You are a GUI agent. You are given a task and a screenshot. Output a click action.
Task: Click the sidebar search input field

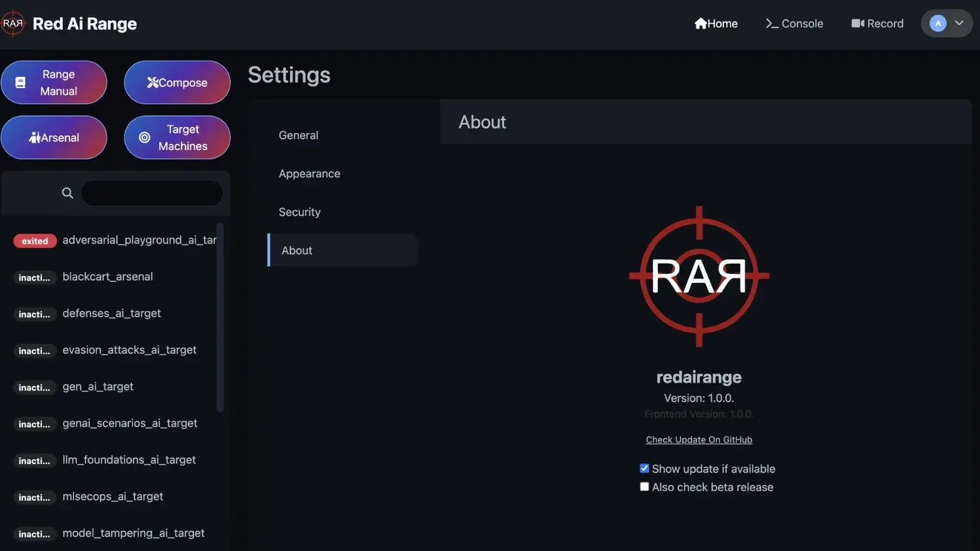(151, 193)
